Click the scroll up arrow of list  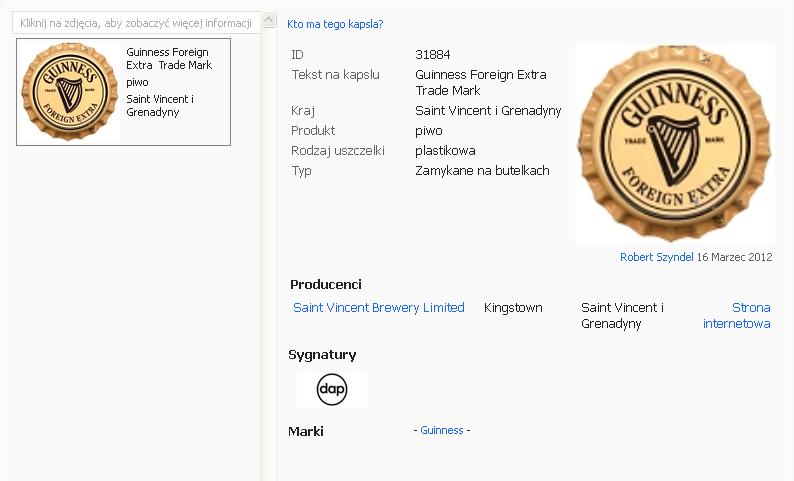268,20
